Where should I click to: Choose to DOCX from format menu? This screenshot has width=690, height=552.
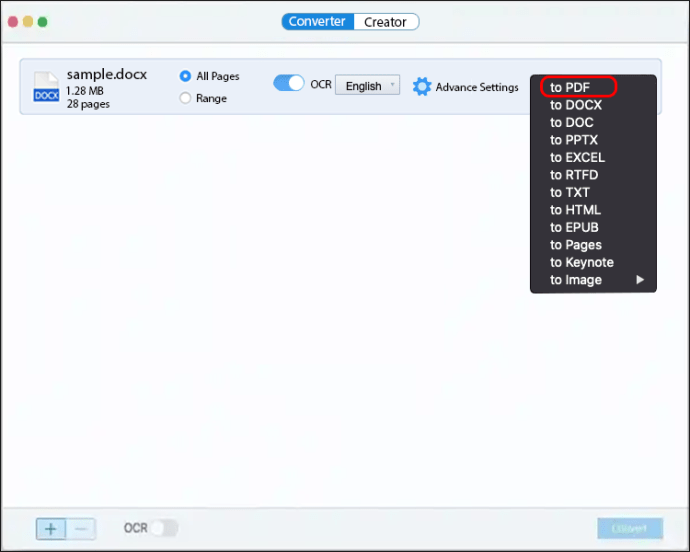592,105
